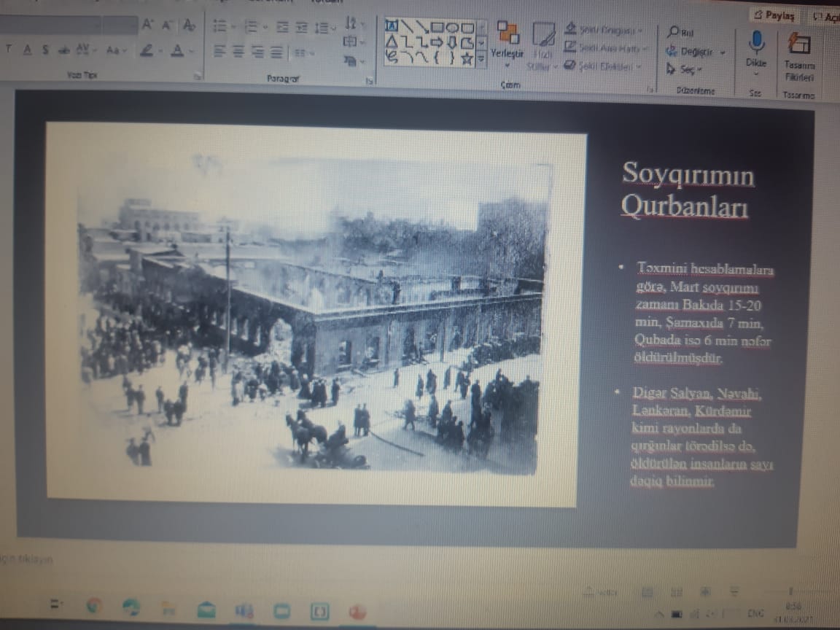Open Şekil Ana Hattı (Shape Outline) dropdown
Image resolution: width=840 pixels, height=630 pixels.
click(605, 48)
